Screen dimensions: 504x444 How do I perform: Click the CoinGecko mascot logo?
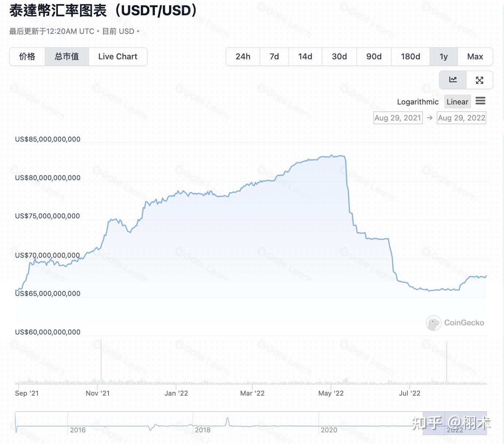click(x=433, y=323)
